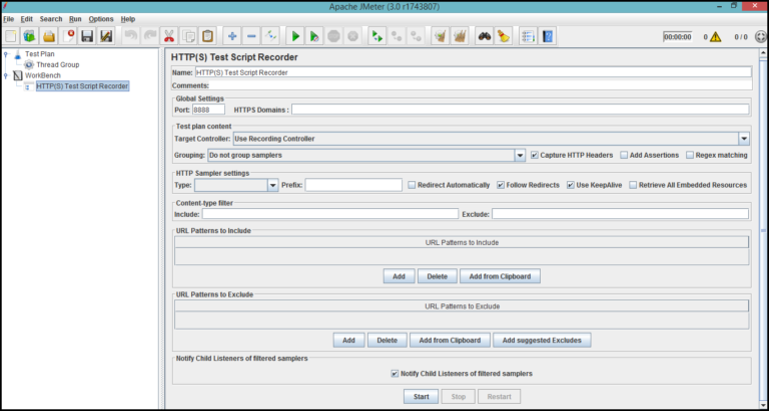The image size is (769, 411).
Task: Click Add under URL Patterns to Exclude
Action: pyautogui.click(x=349, y=340)
